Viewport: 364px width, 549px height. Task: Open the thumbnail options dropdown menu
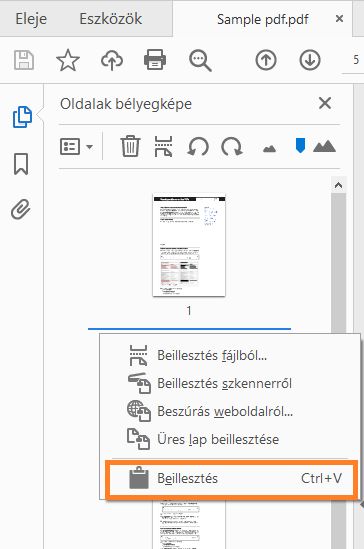(x=76, y=146)
